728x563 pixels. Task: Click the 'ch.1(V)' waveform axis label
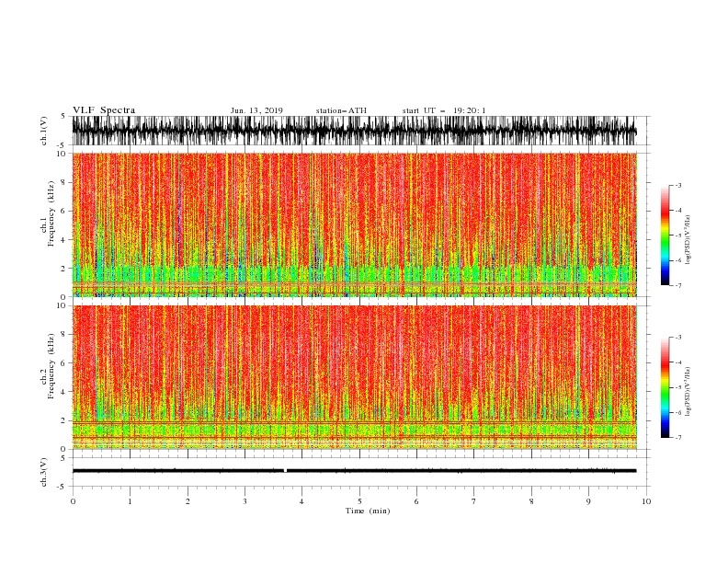tap(44, 131)
